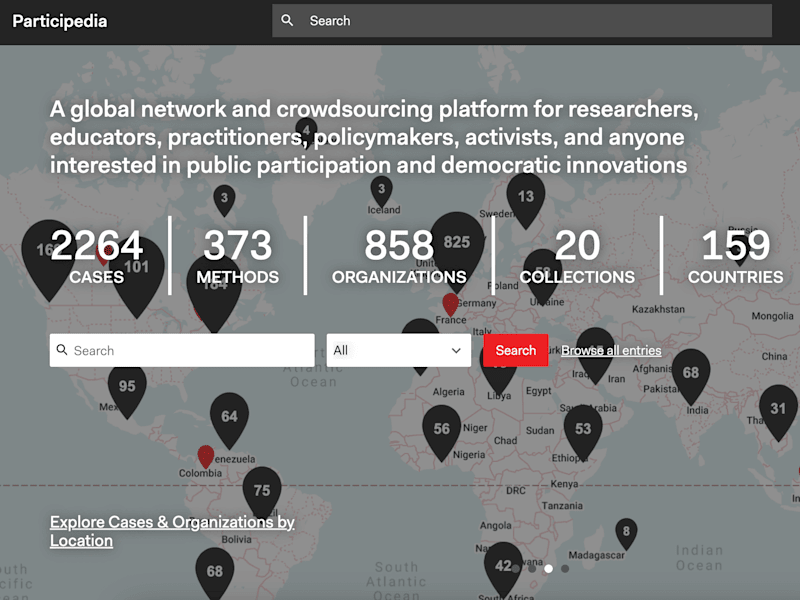Open Explore Cases & Organizations by Location link
The height and width of the screenshot is (600, 800).
[172, 531]
